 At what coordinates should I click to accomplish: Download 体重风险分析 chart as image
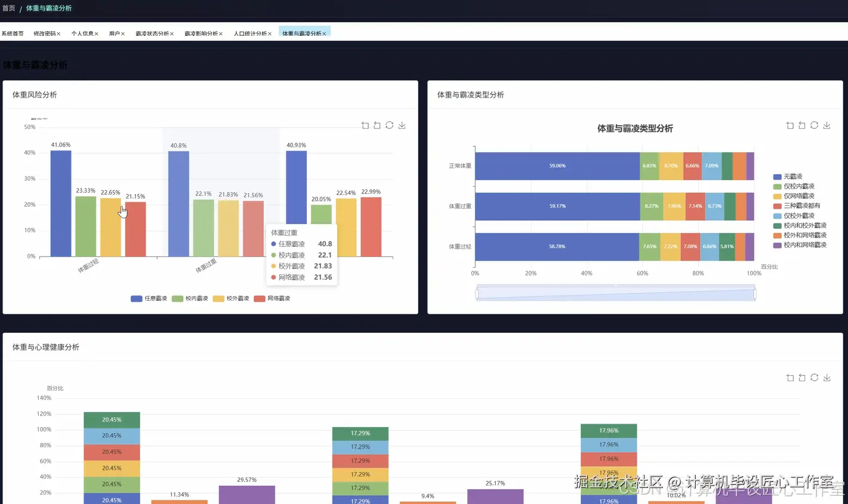[402, 125]
